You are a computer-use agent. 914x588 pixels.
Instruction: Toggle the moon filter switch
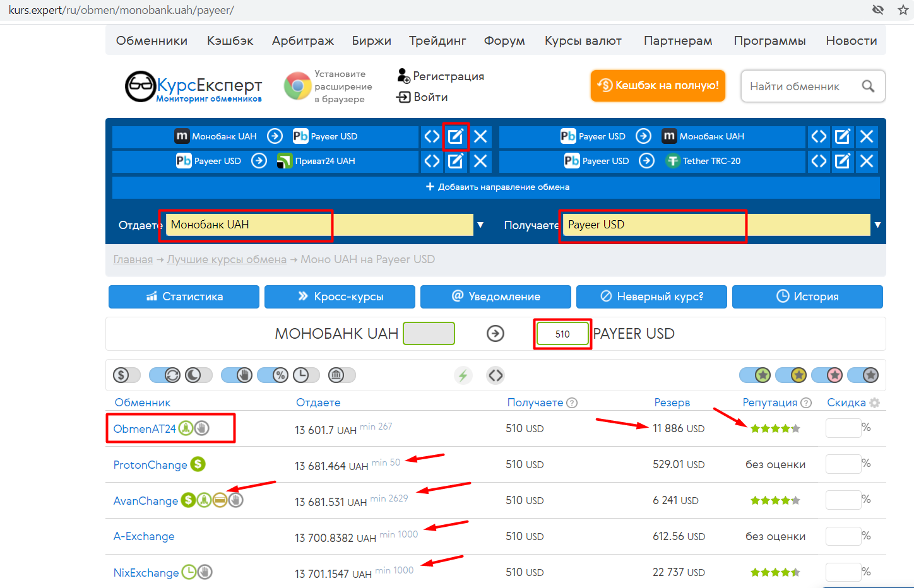[x=198, y=375]
